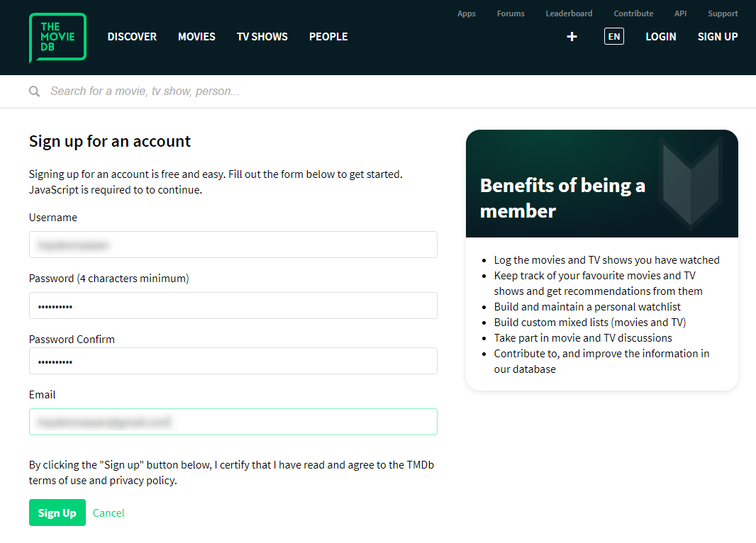Select the Password Confirm field
Screen dimensions: 756x543
pos(233,361)
